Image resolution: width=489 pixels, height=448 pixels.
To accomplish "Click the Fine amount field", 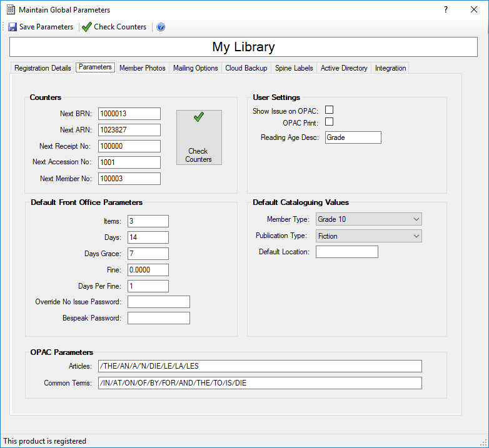I will (x=148, y=270).
